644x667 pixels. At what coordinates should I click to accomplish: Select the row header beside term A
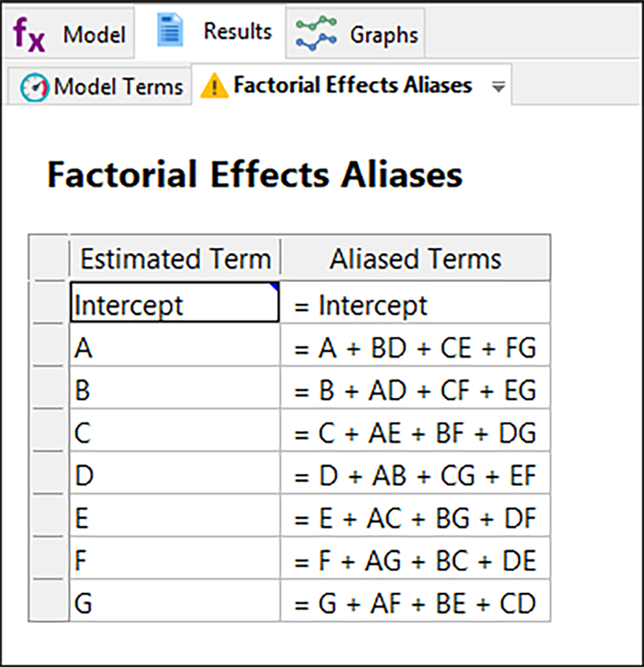point(49,348)
